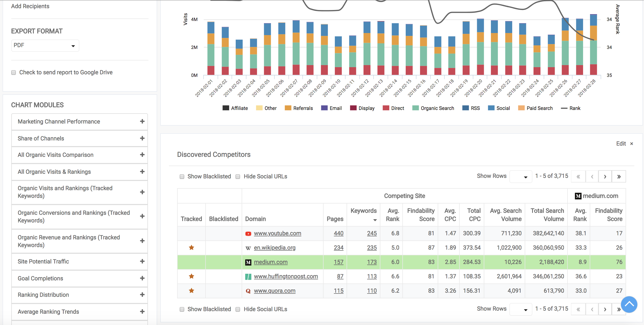The height and width of the screenshot is (325, 644).
Task: Enable top Show Blacklisted checkbox
Action: pyautogui.click(x=182, y=177)
